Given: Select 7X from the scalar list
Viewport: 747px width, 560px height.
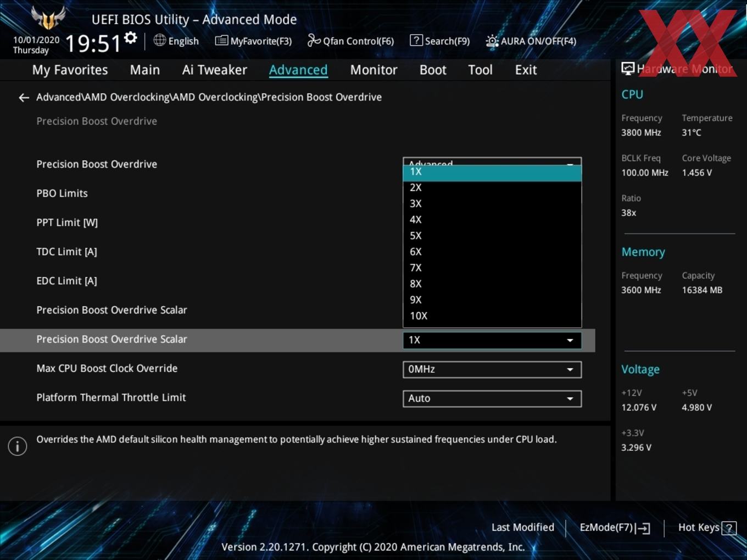Looking at the screenshot, I should (492, 268).
